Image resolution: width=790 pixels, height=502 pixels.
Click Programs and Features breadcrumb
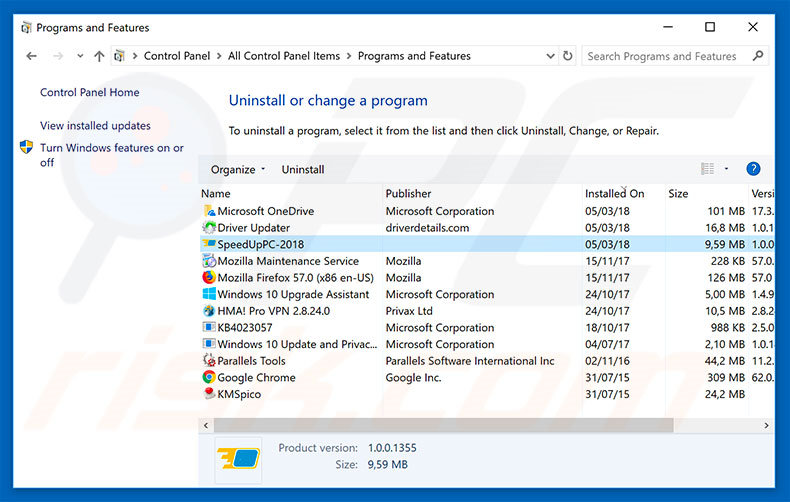(414, 56)
